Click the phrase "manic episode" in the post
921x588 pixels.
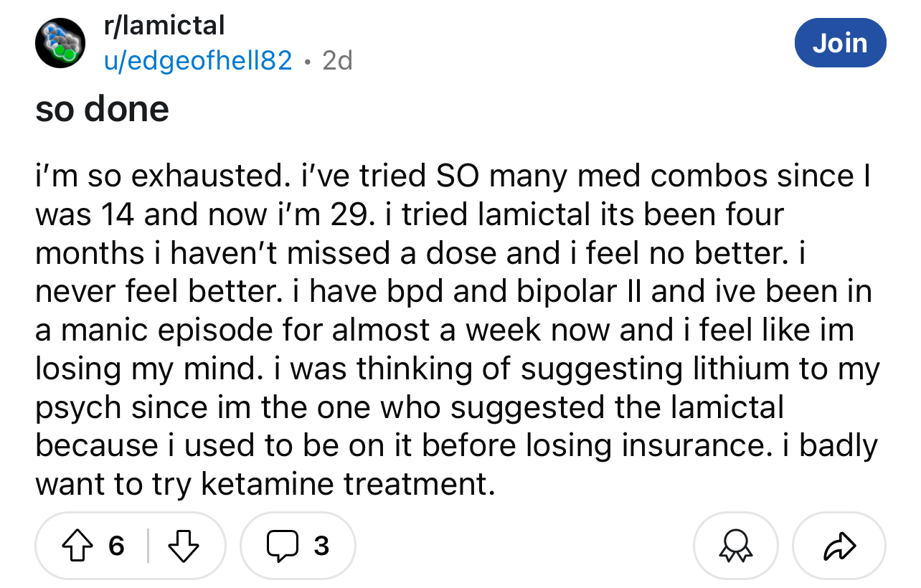(166, 330)
